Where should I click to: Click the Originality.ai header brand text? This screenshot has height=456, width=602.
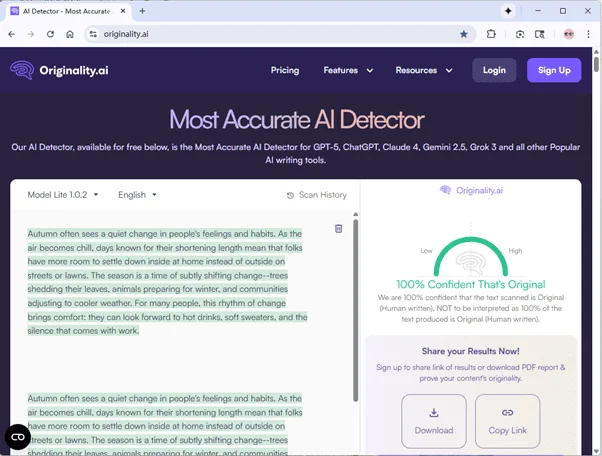tap(74, 71)
